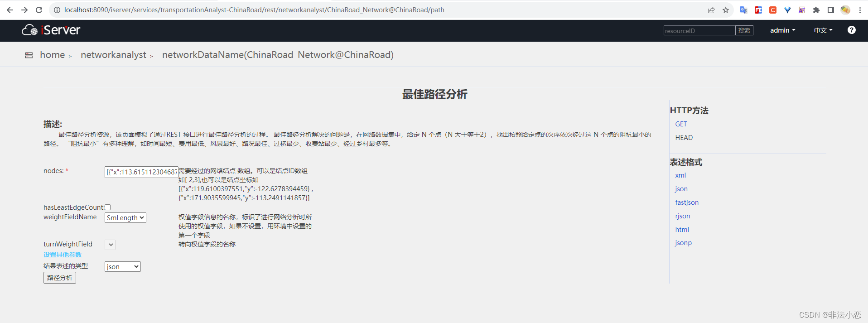This screenshot has width=868, height=323.
Task: Click the 结果表述的类型 label
Action: (x=66, y=266)
